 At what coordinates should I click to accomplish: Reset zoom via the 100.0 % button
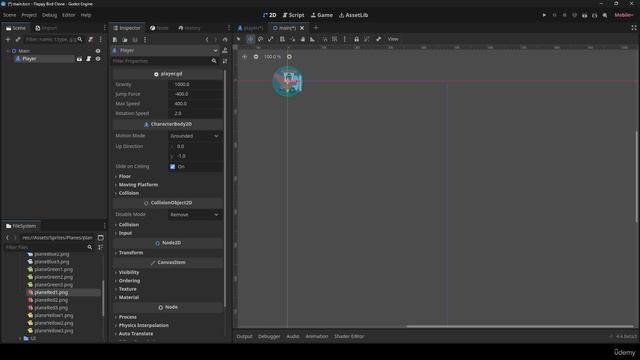coord(272,57)
